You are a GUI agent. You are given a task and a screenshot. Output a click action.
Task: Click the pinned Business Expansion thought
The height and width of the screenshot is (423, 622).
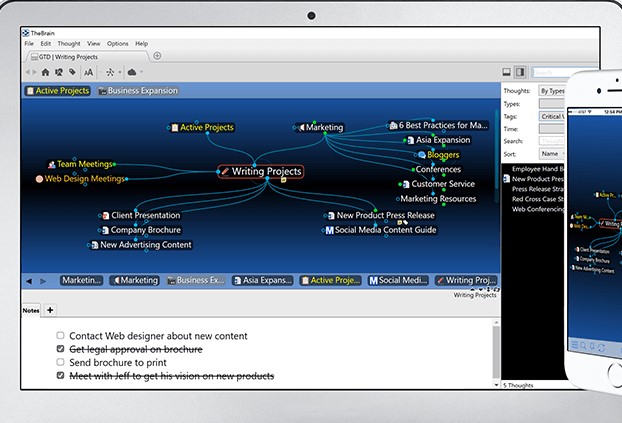[138, 91]
